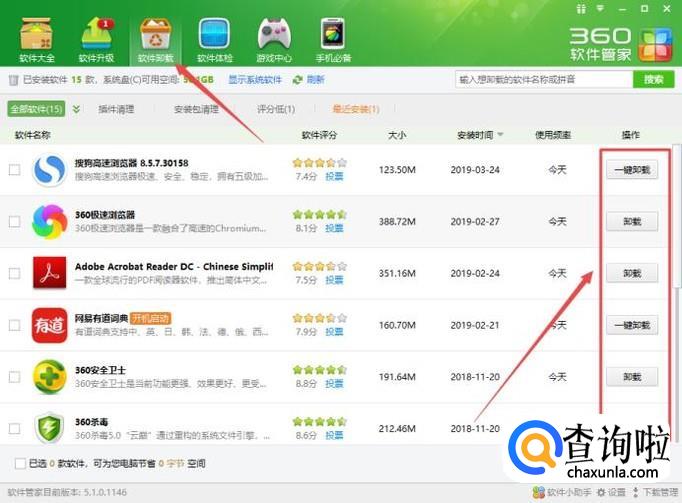Click 投票 link for Adobe Acrobat Reader
The width and height of the screenshot is (682, 503).
tap(334, 280)
